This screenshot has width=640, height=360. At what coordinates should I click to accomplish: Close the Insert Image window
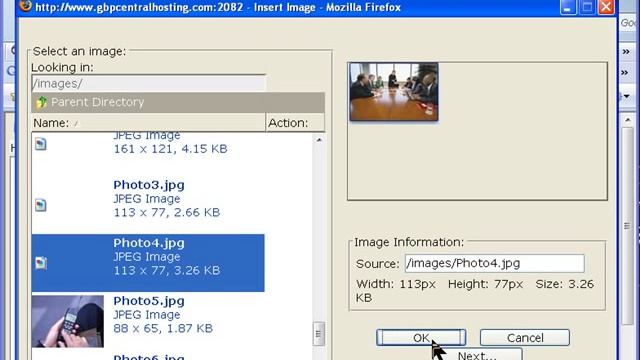point(607,7)
